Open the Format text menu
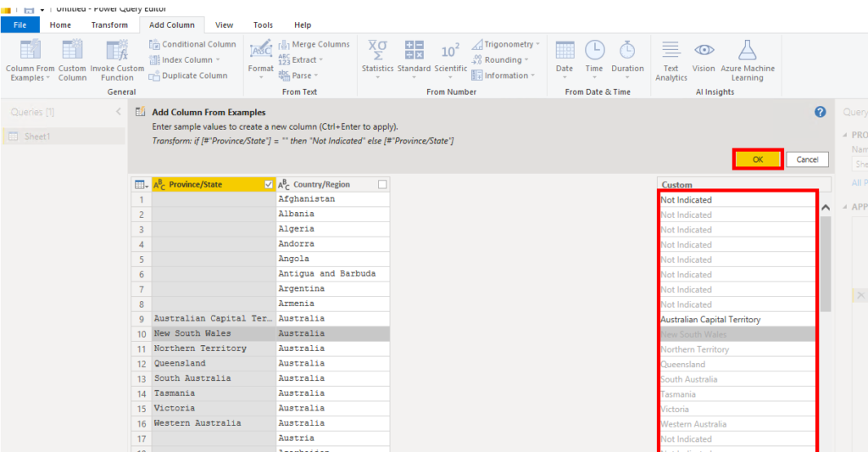The image size is (868, 452). 260,59
